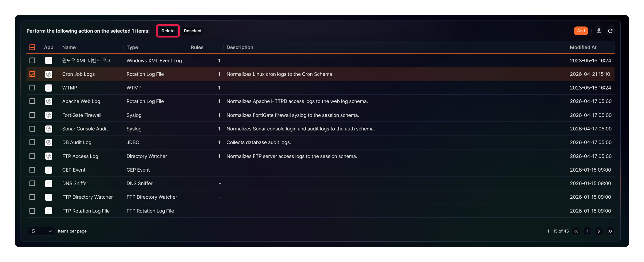The width and height of the screenshot is (644, 262).
Task: Click the app icon for Cron Job Logs
Action: coord(49,74)
